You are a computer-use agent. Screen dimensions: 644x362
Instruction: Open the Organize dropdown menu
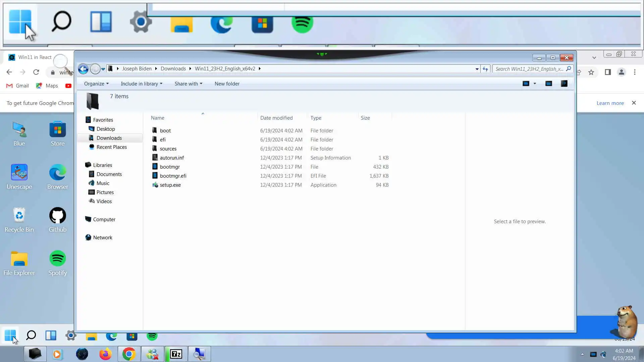pyautogui.click(x=96, y=84)
